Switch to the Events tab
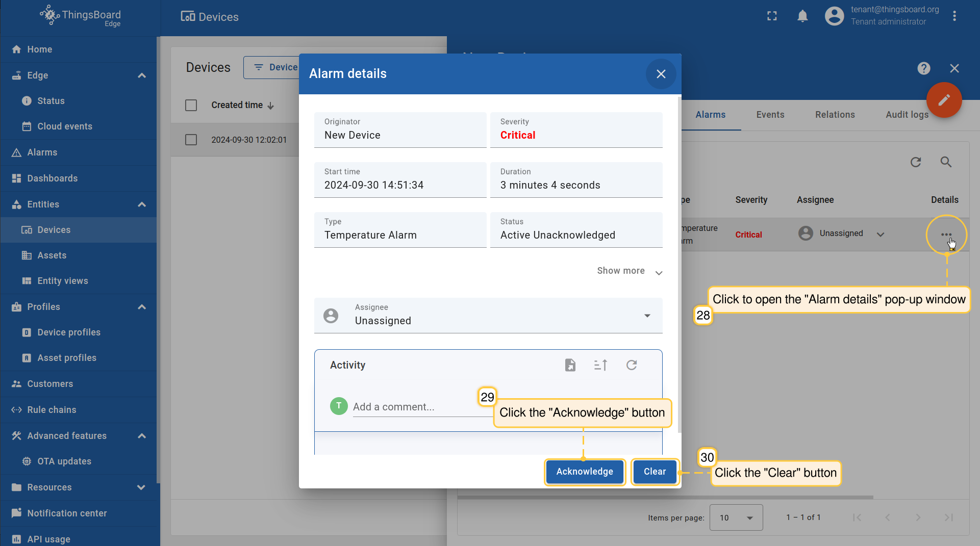This screenshot has height=546, width=980. pos(770,115)
